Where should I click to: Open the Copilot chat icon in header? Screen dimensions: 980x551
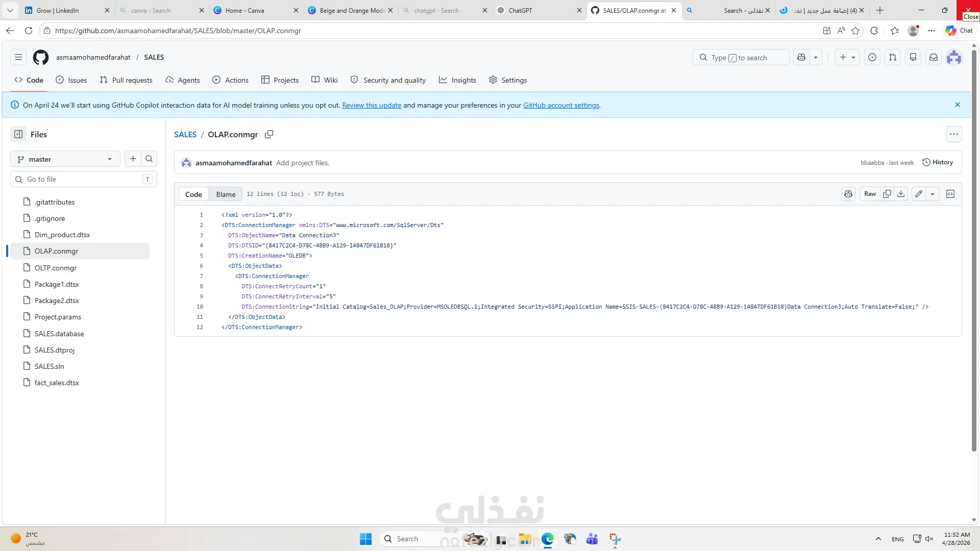801,57
